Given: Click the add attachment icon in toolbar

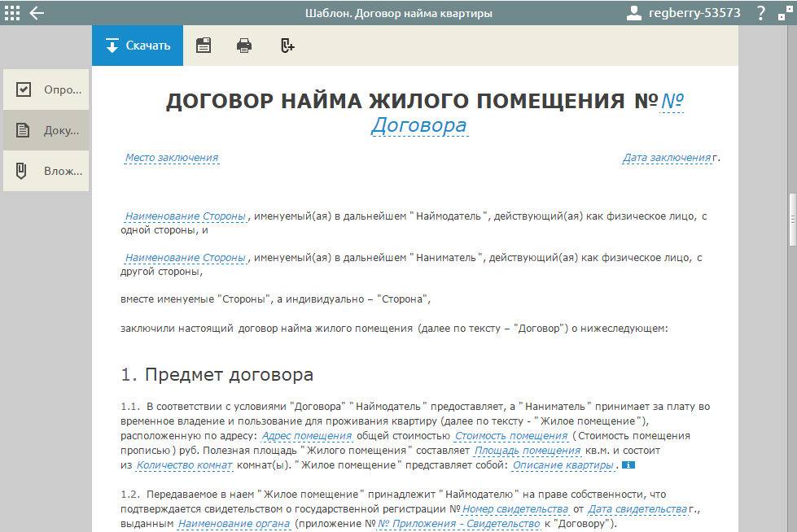Looking at the screenshot, I should point(287,46).
